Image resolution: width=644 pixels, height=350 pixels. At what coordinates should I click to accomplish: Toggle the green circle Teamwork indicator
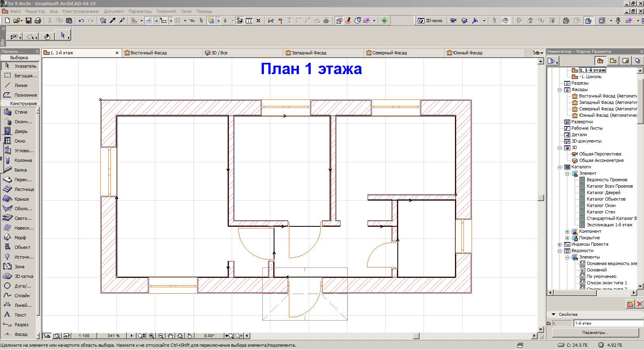tap(384, 21)
